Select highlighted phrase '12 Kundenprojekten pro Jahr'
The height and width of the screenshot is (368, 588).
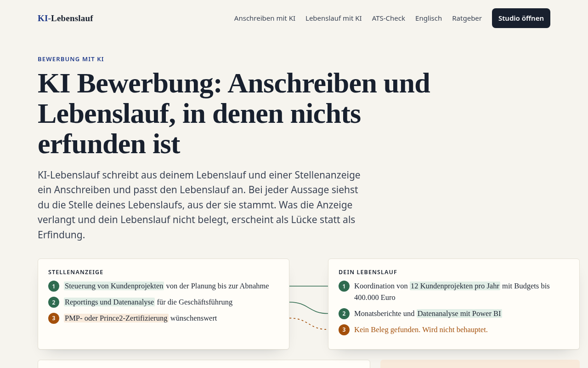click(x=455, y=286)
